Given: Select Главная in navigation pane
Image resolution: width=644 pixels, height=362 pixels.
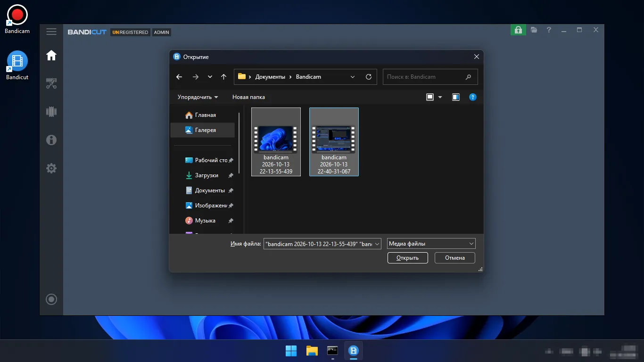Looking at the screenshot, I should click(202, 115).
